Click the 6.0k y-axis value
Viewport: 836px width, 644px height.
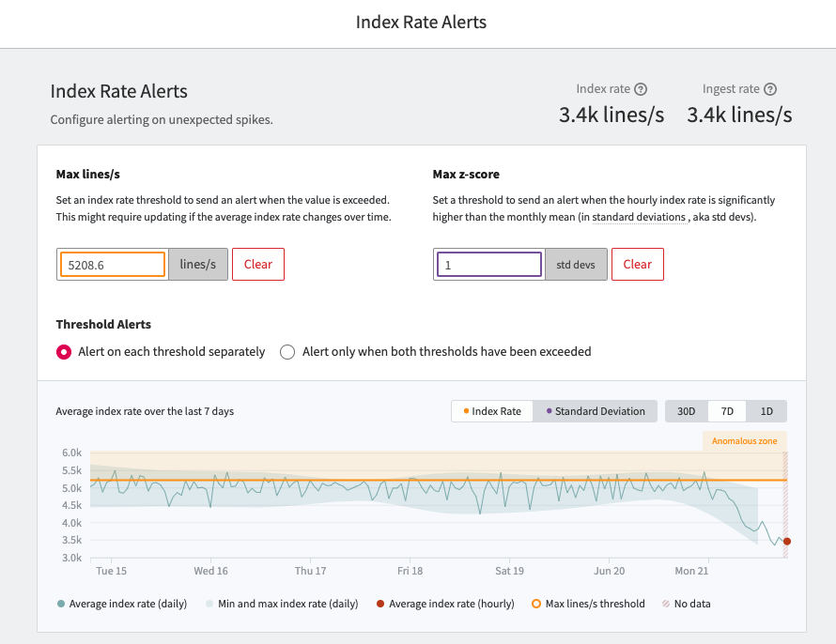(72, 452)
